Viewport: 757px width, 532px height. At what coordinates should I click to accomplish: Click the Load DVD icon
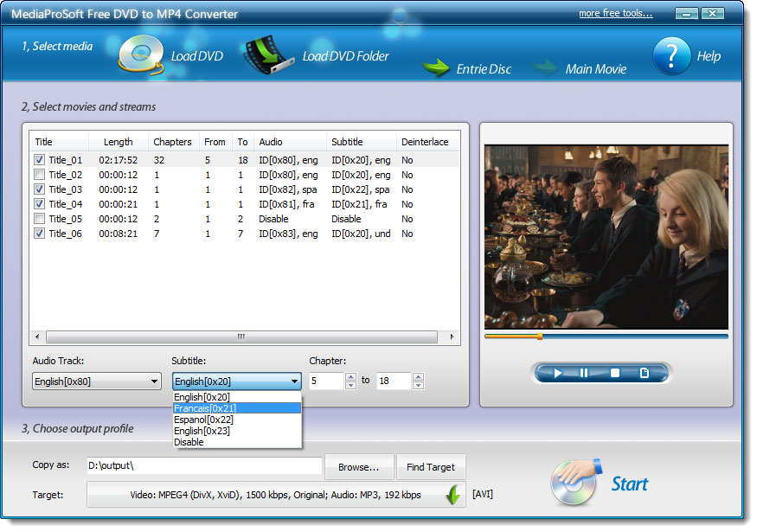click(x=139, y=52)
